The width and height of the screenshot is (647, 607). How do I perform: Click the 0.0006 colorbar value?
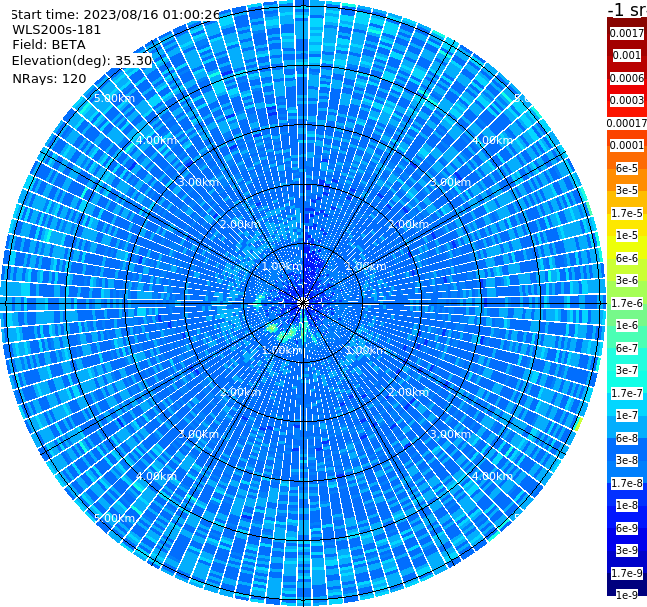[x=627, y=78]
